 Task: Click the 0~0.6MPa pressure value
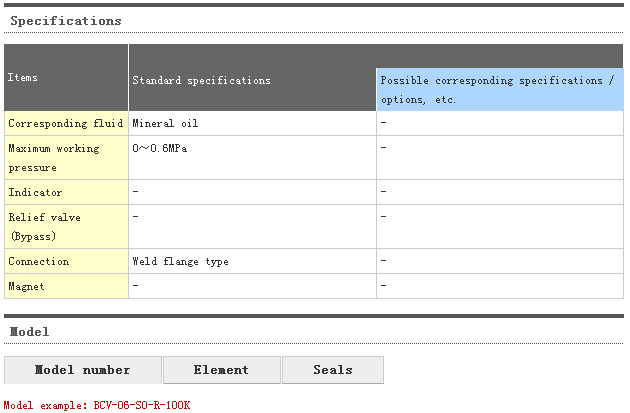[x=160, y=148]
